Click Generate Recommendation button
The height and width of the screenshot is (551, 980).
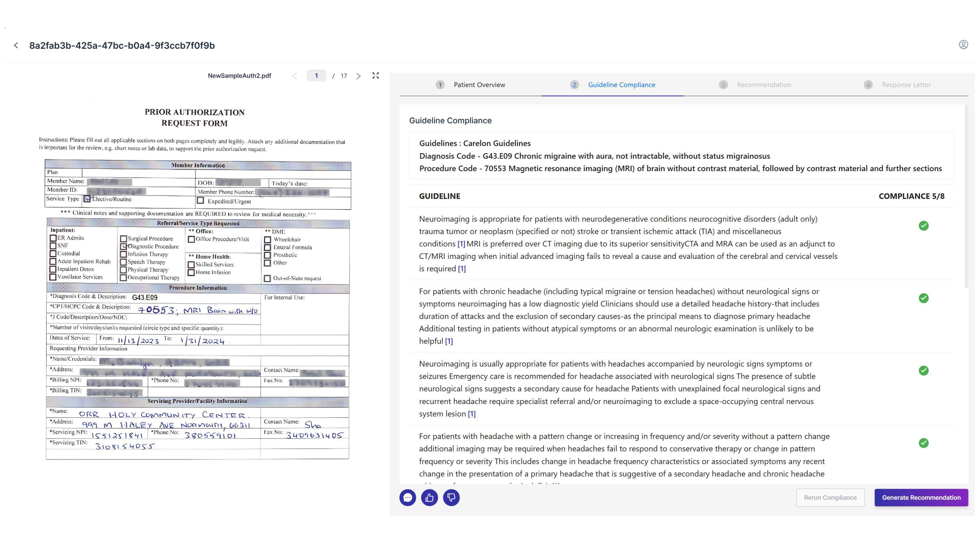(x=921, y=497)
